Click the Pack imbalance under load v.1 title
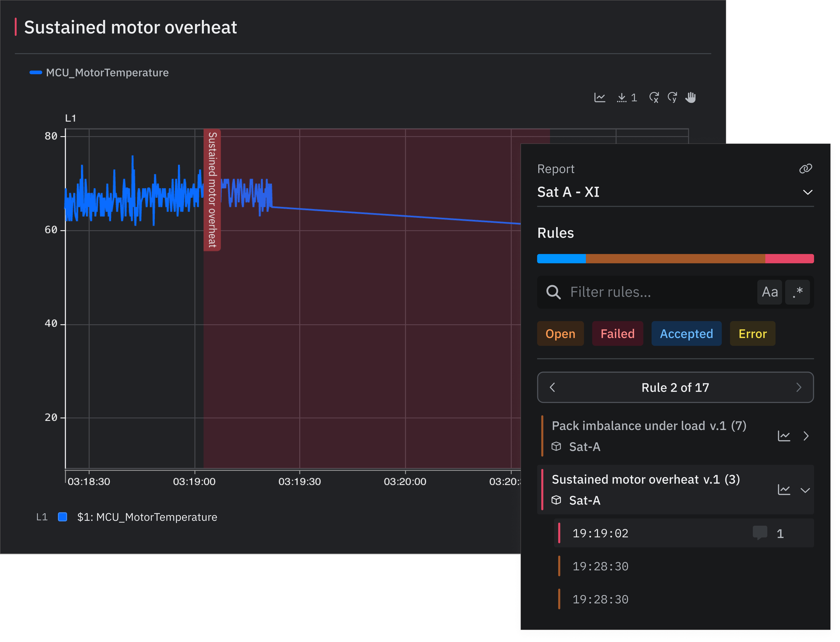This screenshot has width=840, height=642. pos(649,426)
